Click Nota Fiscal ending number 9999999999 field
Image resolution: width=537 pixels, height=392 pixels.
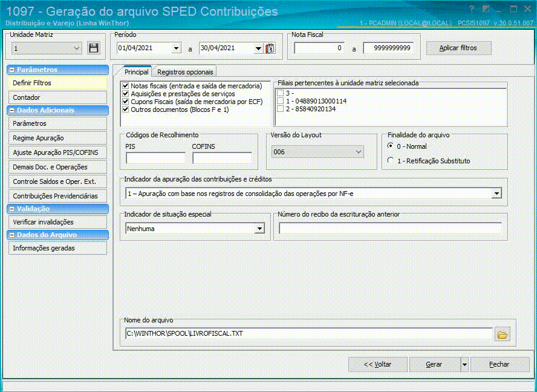point(388,48)
